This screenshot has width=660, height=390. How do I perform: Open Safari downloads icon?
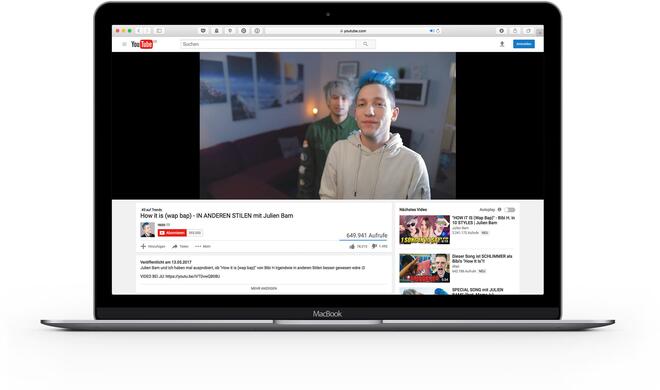501,31
